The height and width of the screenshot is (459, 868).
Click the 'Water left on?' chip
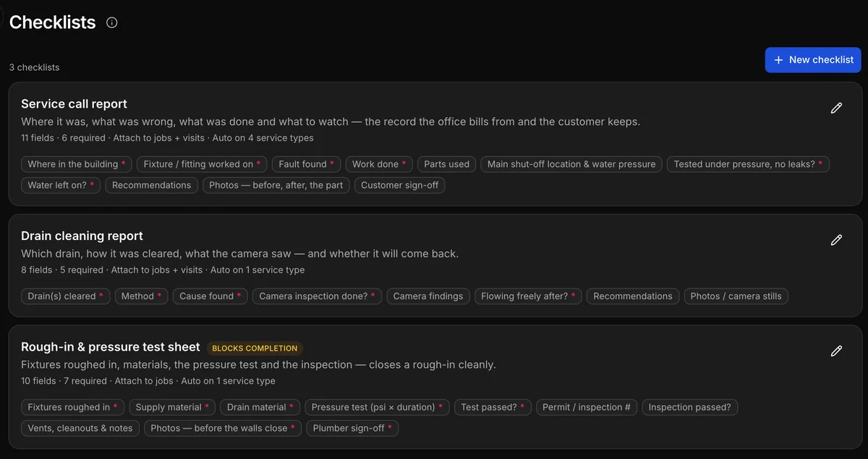coord(61,185)
